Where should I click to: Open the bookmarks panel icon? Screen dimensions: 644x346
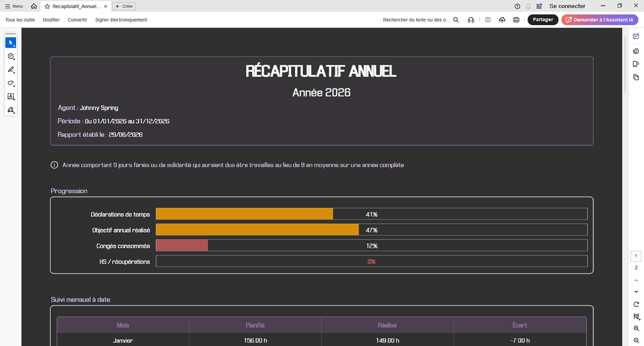[636, 64]
